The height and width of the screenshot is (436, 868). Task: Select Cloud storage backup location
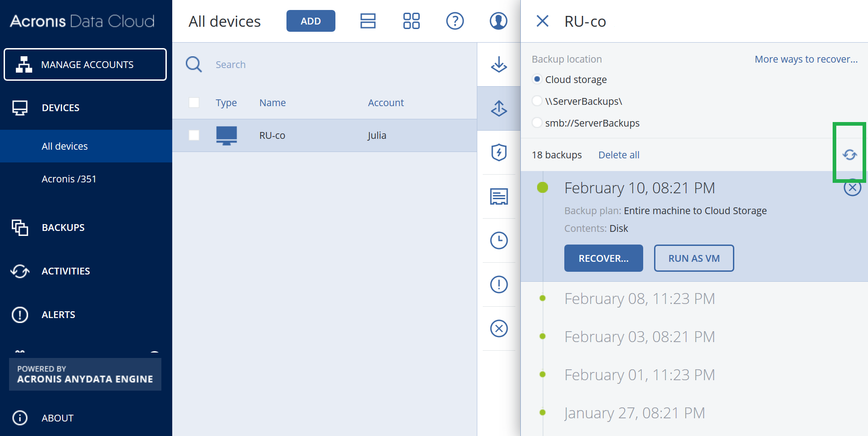tap(537, 79)
